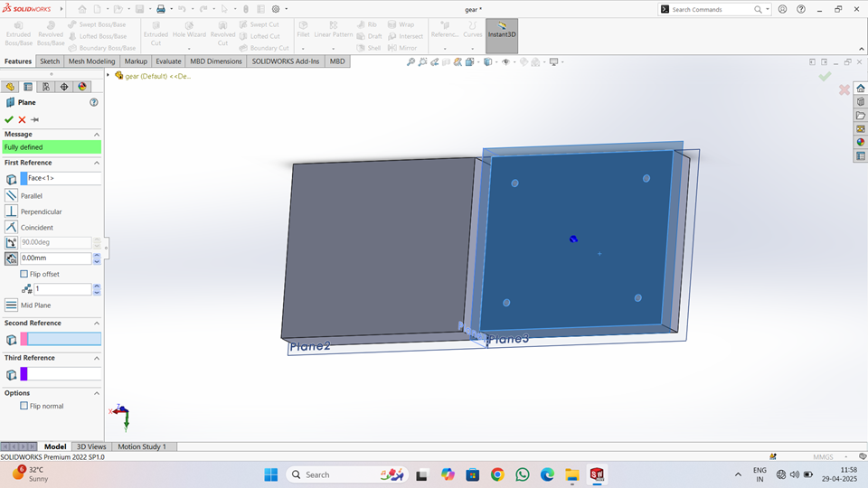Click the First Reference Face<1> box

click(x=61, y=178)
